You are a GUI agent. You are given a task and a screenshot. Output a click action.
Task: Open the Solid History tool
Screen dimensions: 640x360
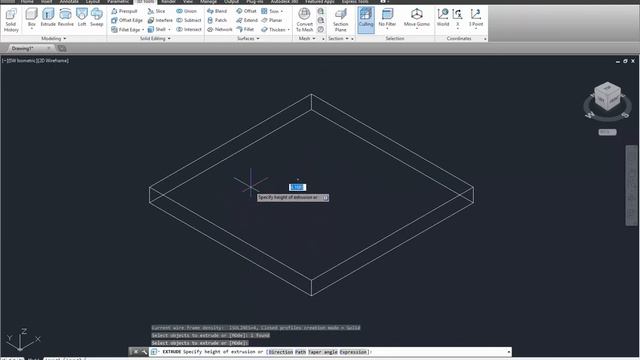tap(11, 20)
